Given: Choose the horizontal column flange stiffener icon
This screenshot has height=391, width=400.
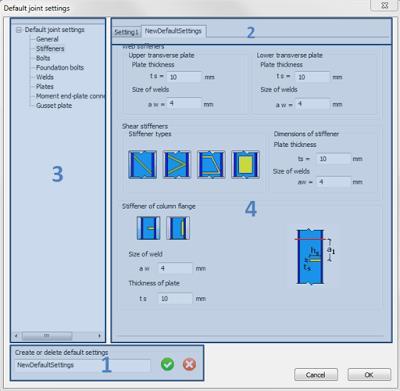Looking at the screenshot, I should 148,228.
